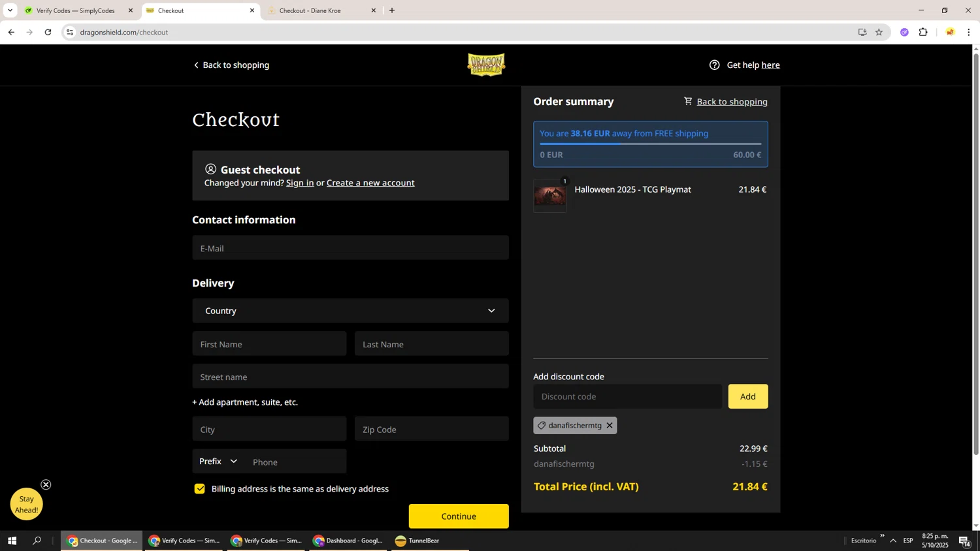Screen dimensions: 980x551
Task: Click the Discount code input field
Action: point(628,396)
